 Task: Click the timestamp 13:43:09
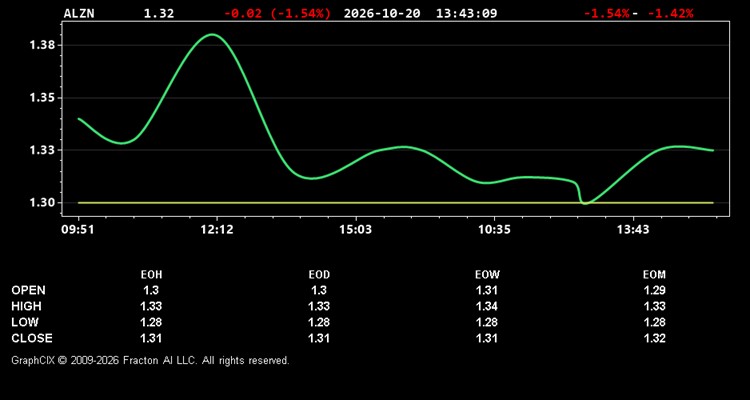coord(466,13)
